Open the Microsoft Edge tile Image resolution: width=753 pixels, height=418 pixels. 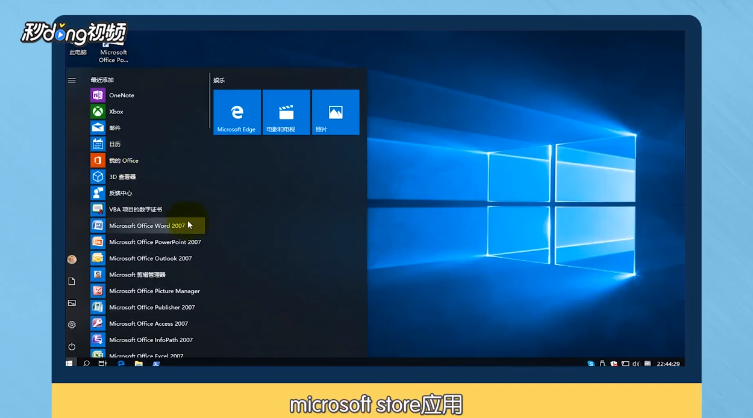(237, 112)
